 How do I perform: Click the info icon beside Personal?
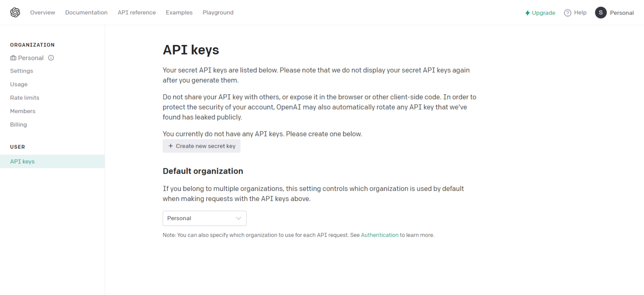[51, 58]
